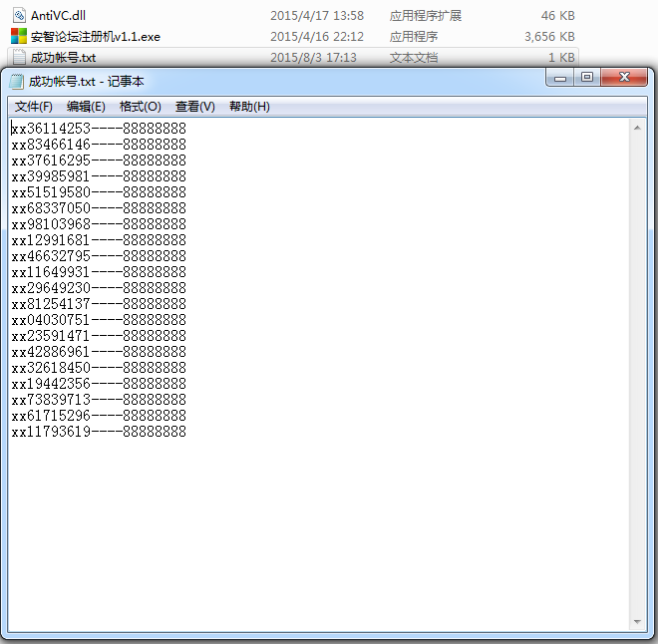Select 成功帐号.txt file name in Explorer list
Screen dimensions: 658x644
(x=63, y=58)
